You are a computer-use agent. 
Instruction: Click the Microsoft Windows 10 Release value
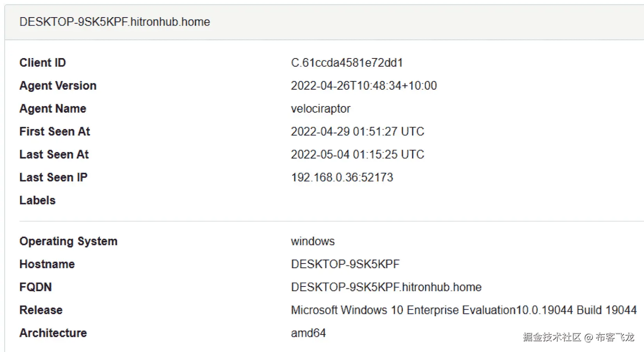tap(464, 310)
